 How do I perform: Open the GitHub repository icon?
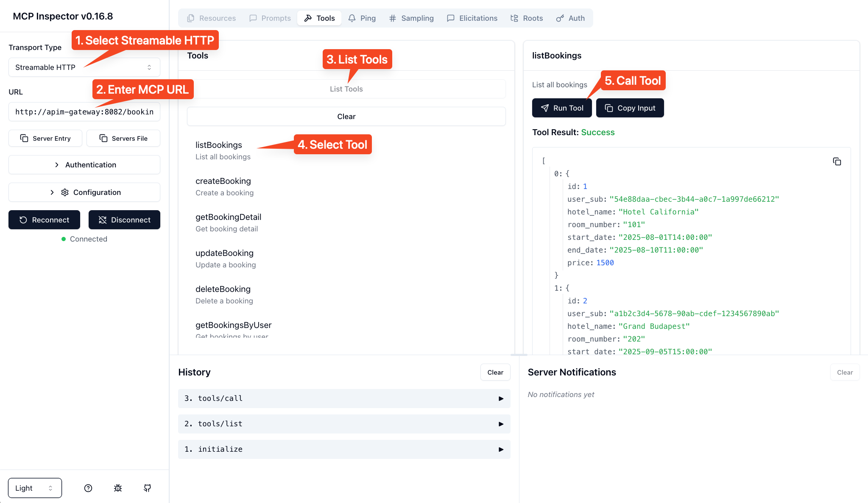tap(147, 488)
